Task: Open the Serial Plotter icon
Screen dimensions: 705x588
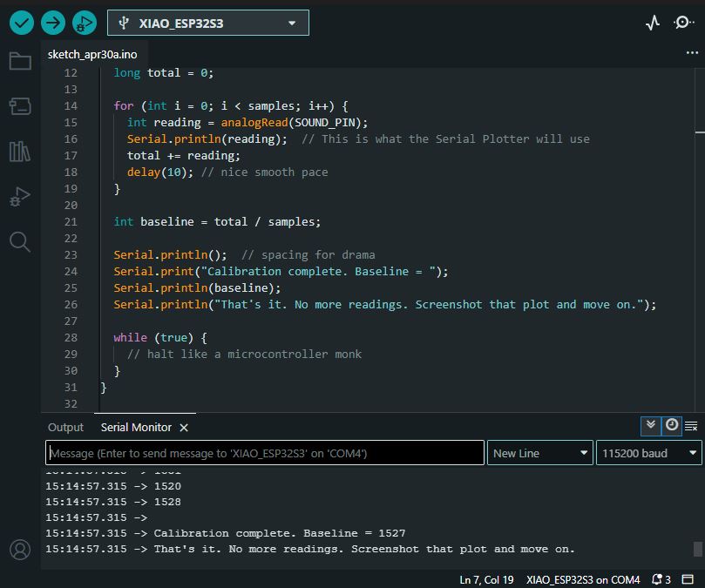Action: (653, 23)
